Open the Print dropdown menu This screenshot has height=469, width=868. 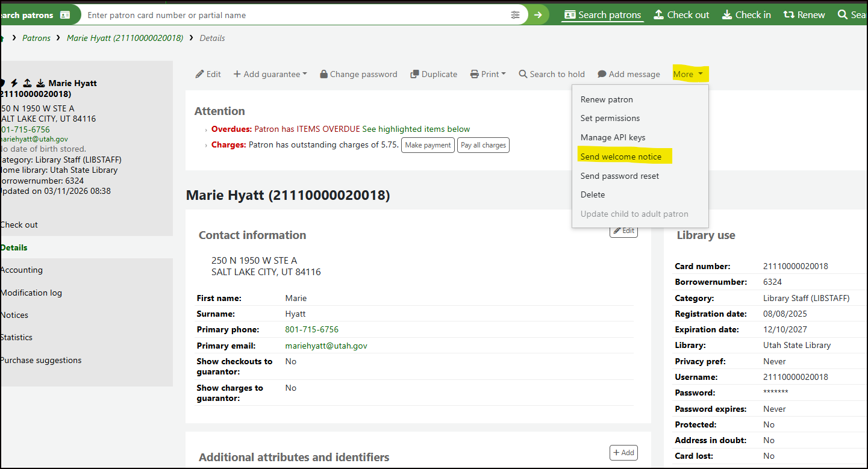[x=488, y=74]
